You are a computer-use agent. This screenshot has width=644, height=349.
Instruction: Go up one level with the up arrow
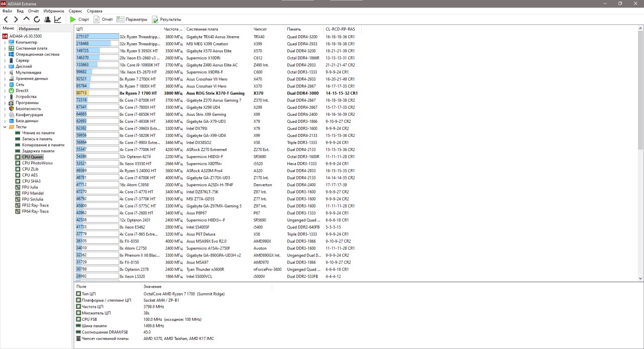[27, 20]
